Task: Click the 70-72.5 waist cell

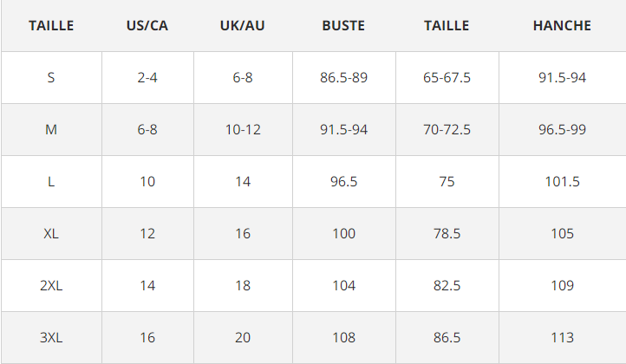Action: pyautogui.click(x=447, y=129)
